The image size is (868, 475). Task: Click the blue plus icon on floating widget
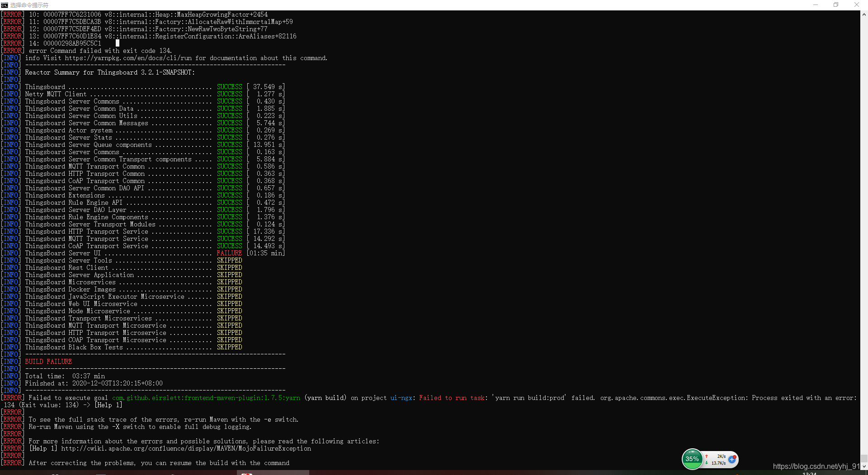click(732, 459)
